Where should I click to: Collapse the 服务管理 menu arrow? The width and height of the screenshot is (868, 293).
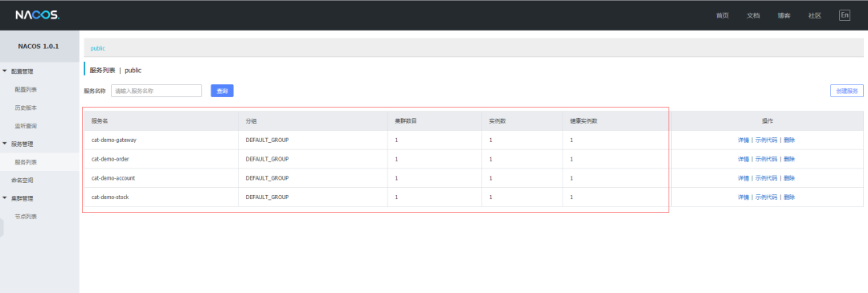point(5,144)
